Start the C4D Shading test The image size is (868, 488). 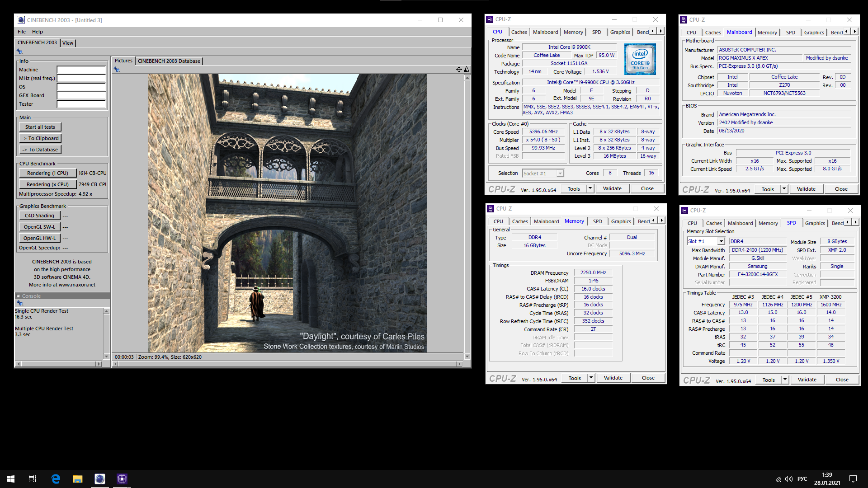tap(39, 216)
